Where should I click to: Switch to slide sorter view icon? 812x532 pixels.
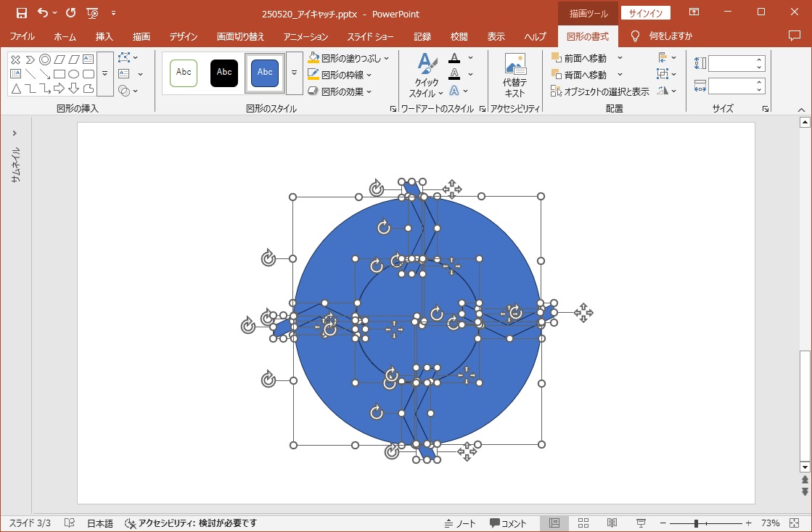[583, 523]
